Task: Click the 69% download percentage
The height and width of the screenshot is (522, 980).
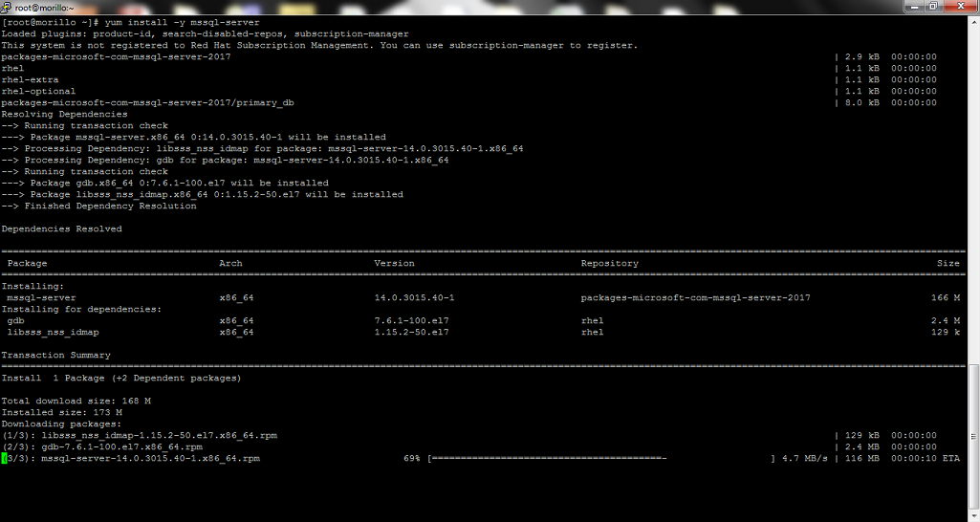Action: [x=412, y=458]
